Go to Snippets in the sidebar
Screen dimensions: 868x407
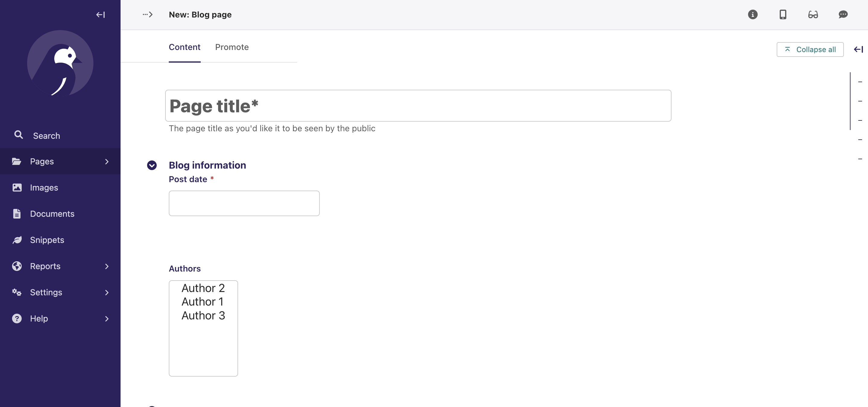(x=47, y=240)
